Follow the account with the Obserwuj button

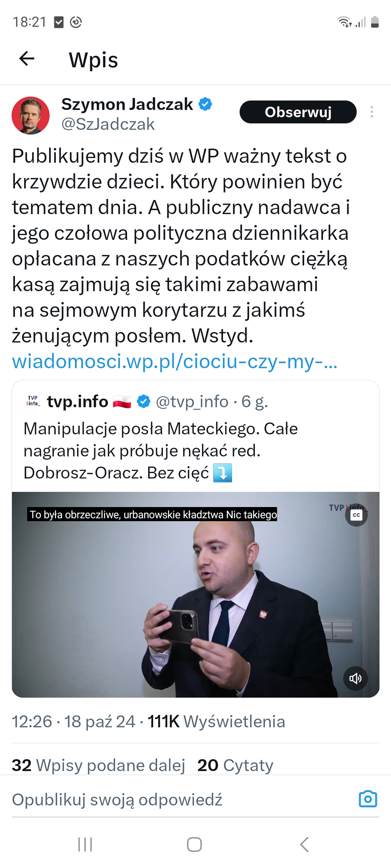[298, 112]
